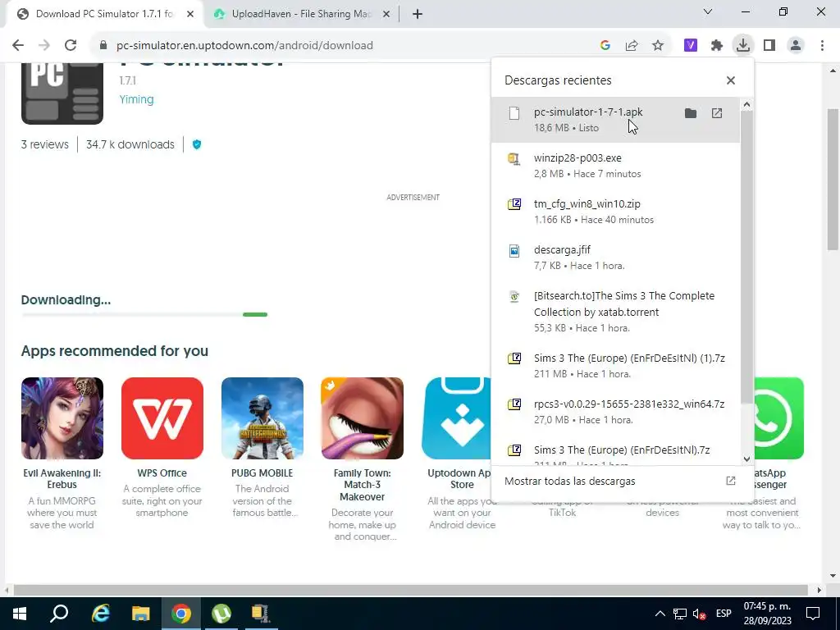Open rpcs3-v0.0.29 win64.7z download entry
This screenshot has height=630, width=840.
pos(615,412)
